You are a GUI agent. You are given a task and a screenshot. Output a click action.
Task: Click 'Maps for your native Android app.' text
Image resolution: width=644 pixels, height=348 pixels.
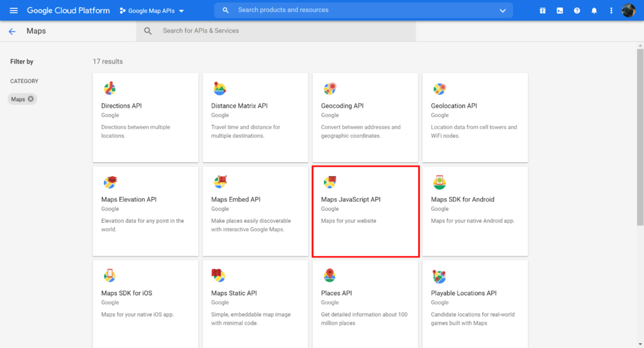[473, 221]
